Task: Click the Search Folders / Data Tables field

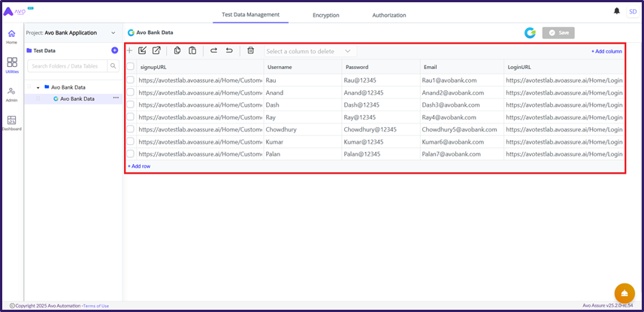Action: [x=68, y=66]
